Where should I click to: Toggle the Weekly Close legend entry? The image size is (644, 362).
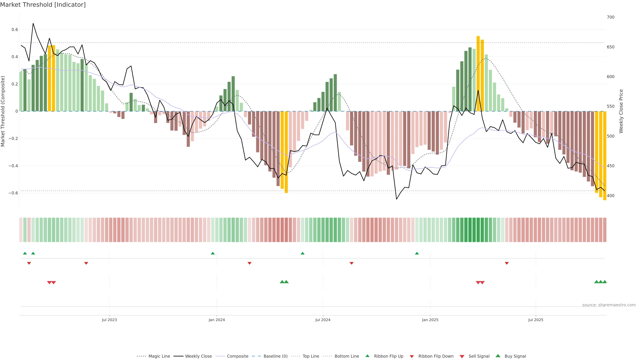coord(198,356)
